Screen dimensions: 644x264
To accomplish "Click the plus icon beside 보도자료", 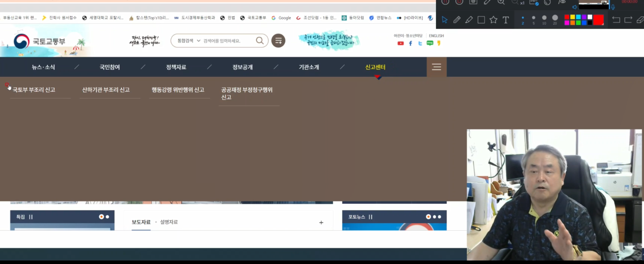I will [321, 223].
